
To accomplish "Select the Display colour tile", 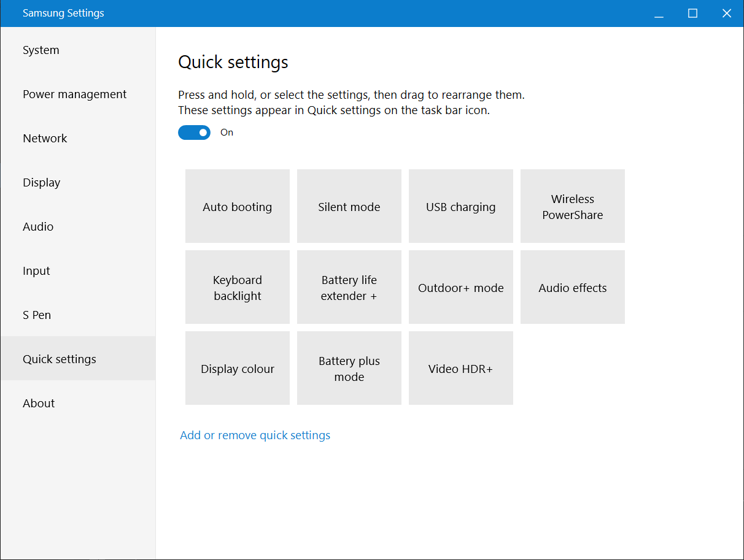I will point(238,368).
